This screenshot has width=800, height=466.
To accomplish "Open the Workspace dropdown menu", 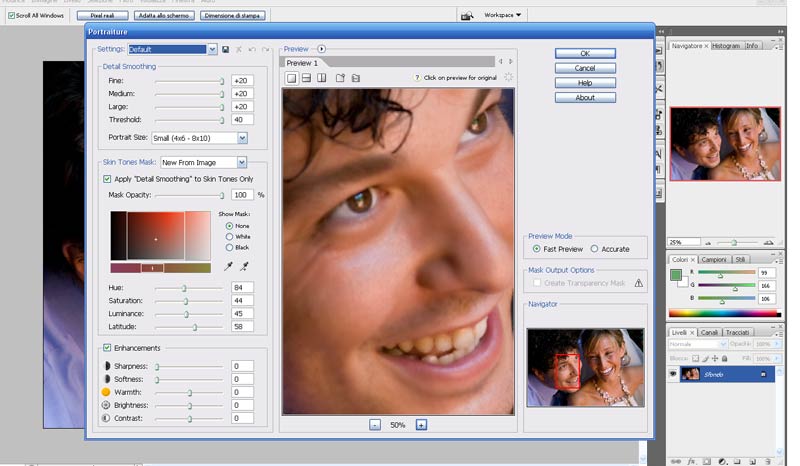I will pyautogui.click(x=503, y=15).
